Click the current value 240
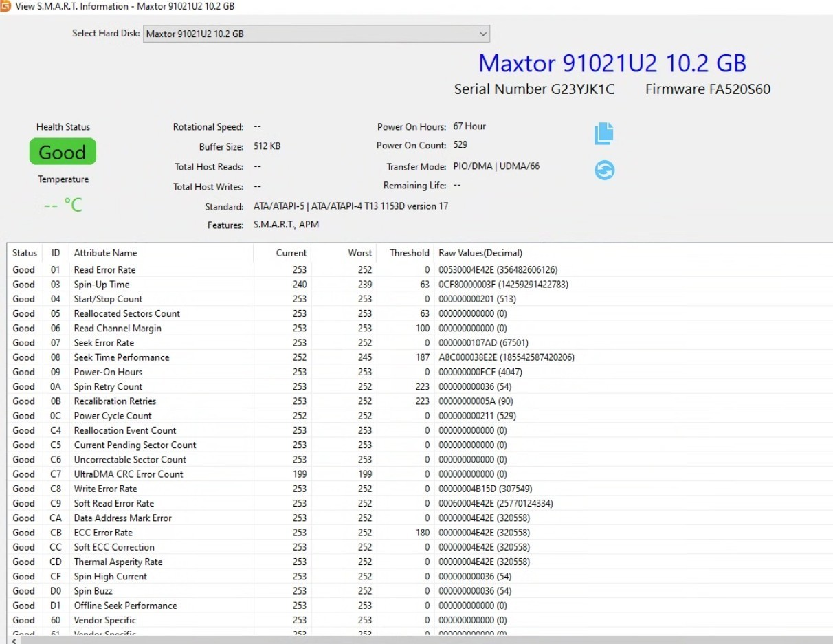The width and height of the screenshot is (833, 644). click(299, 285)
